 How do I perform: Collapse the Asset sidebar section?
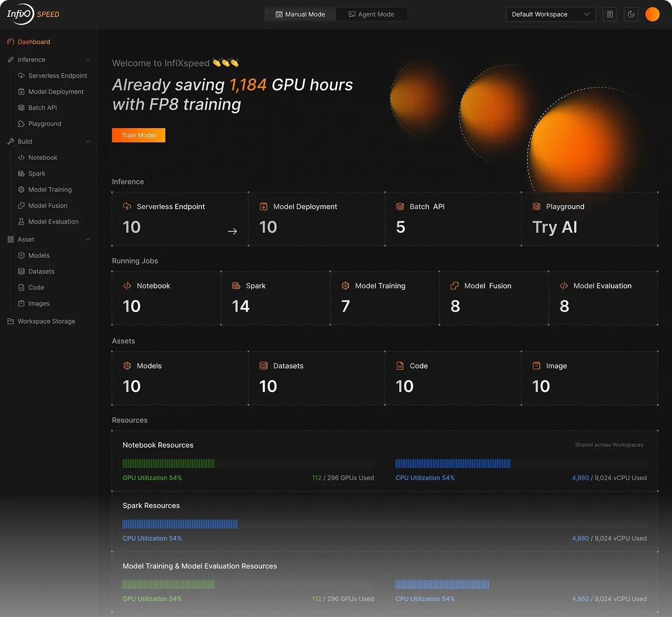click(88, 240)
